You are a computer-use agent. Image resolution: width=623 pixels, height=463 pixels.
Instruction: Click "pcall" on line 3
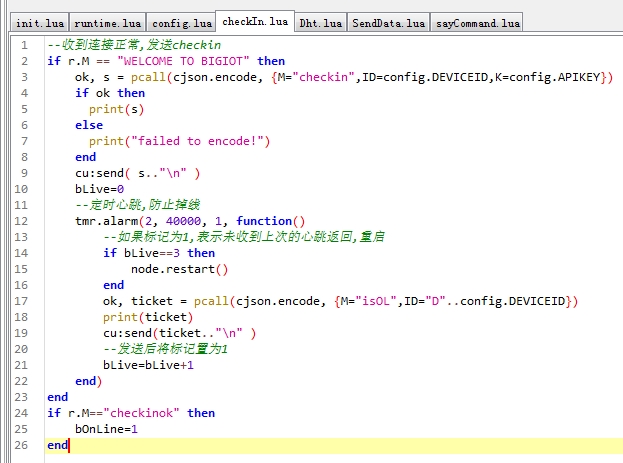click(x=148, y=77)
